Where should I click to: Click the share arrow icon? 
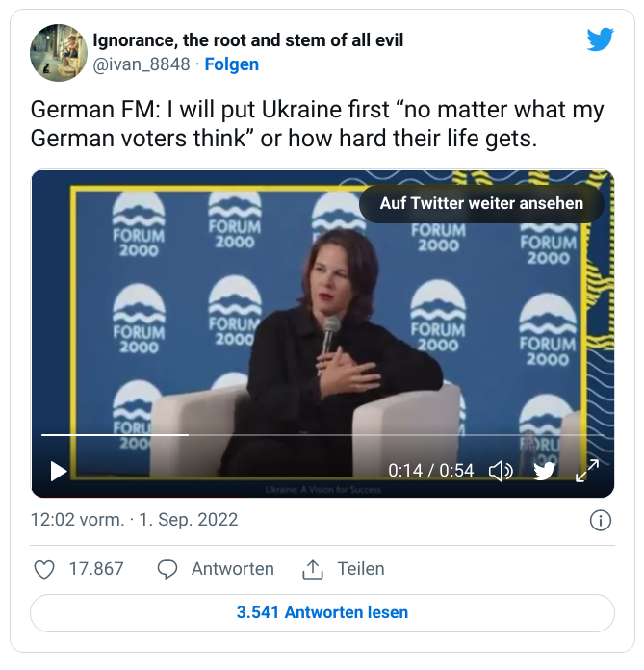(x=313, y=569)
